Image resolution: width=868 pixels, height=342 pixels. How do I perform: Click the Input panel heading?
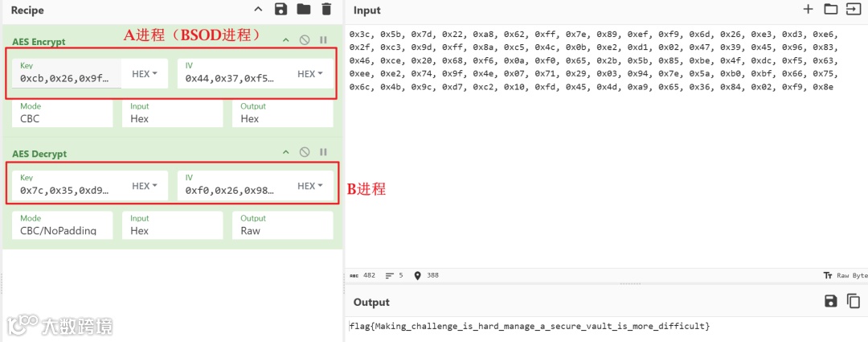tap(367, 10)
